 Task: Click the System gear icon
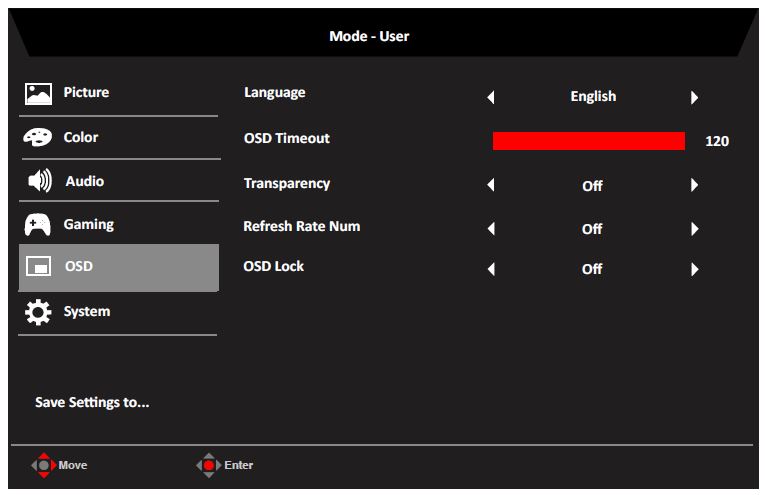click(39, 312)
